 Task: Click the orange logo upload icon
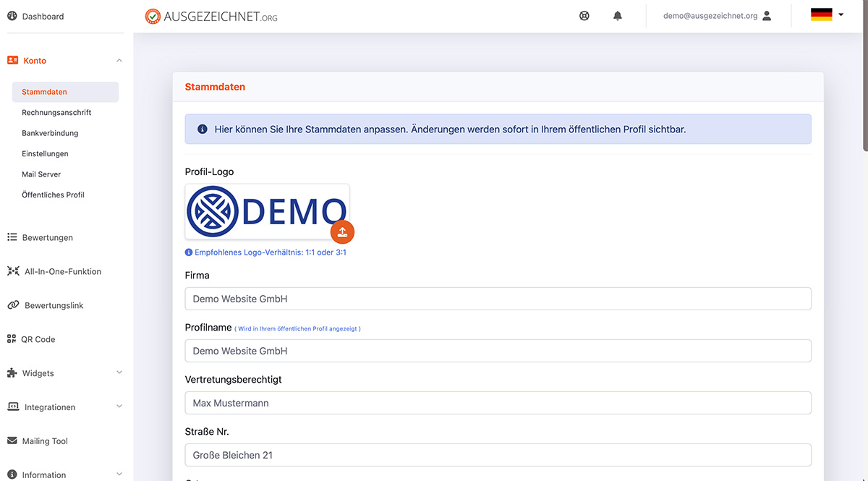click(x=343, y=232)
